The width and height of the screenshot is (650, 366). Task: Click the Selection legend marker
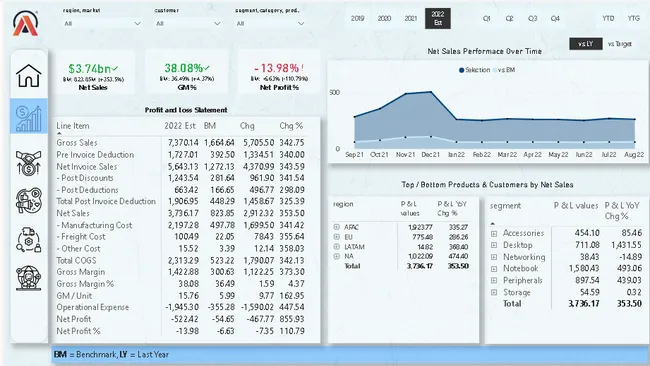coord(461,70)
